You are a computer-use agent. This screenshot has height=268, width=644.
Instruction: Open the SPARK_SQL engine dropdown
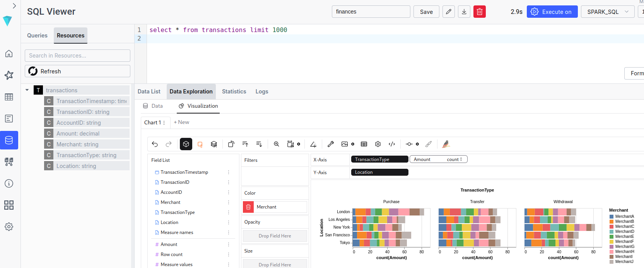point(607,12)
